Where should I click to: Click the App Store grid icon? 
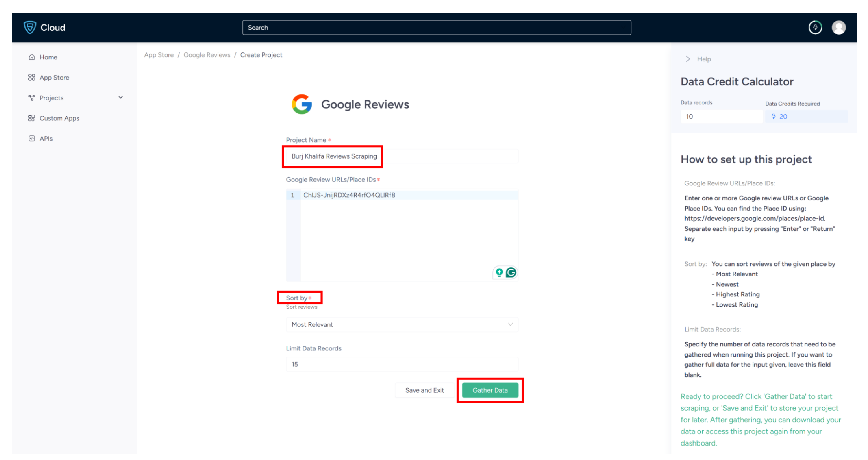pyautogui.click(x=32, y=77)
